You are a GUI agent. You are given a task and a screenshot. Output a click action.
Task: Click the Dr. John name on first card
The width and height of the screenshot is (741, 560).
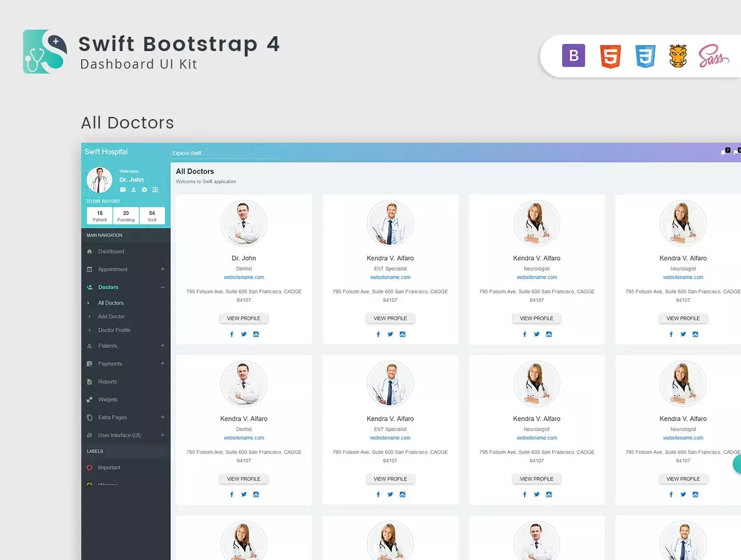(x=244, y=258)
